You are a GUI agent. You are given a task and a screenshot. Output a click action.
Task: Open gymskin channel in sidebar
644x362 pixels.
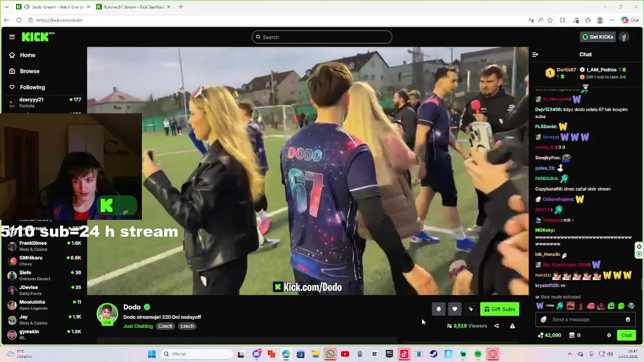click(44, 334)
